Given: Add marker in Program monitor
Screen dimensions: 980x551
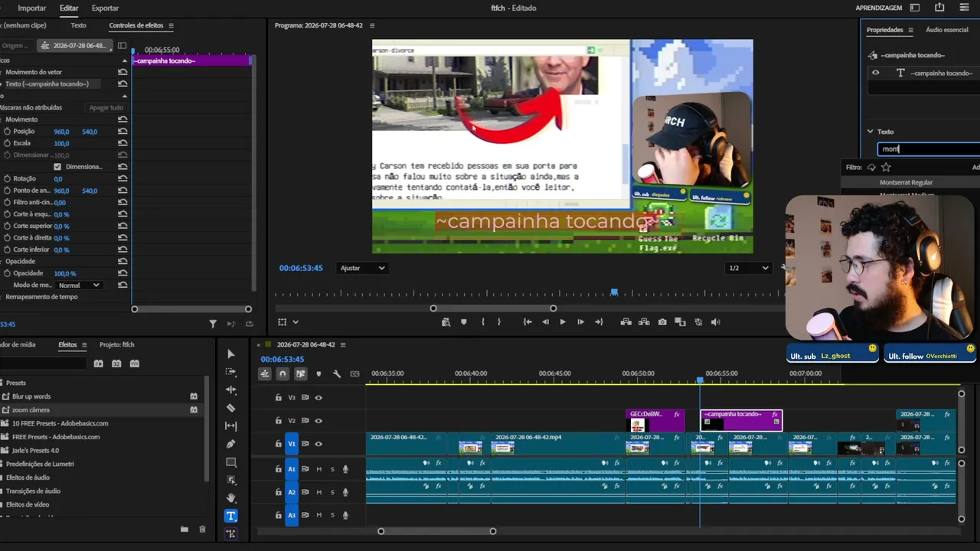Looking at the screenshot, I should [463, 322].
